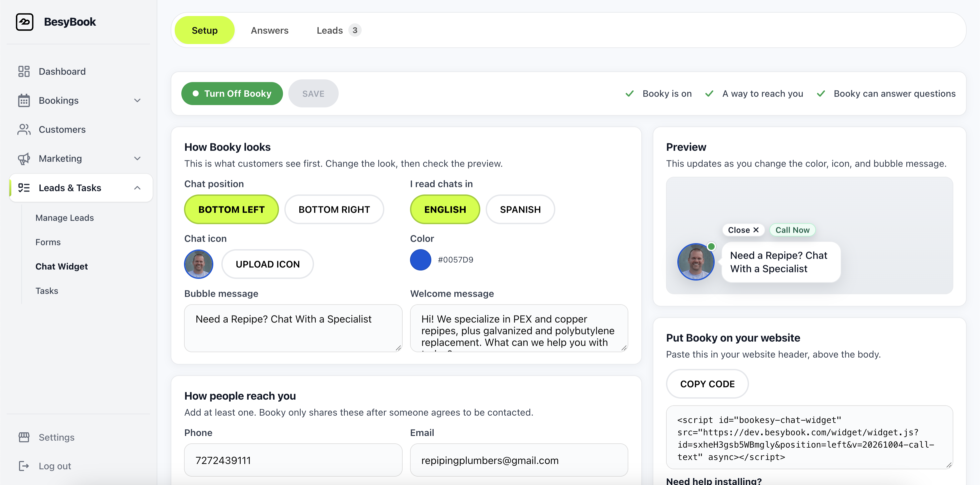980x485 pixels.
Task: Click the widget script code box
Action: pyautogui.click(x=809, y=437)
